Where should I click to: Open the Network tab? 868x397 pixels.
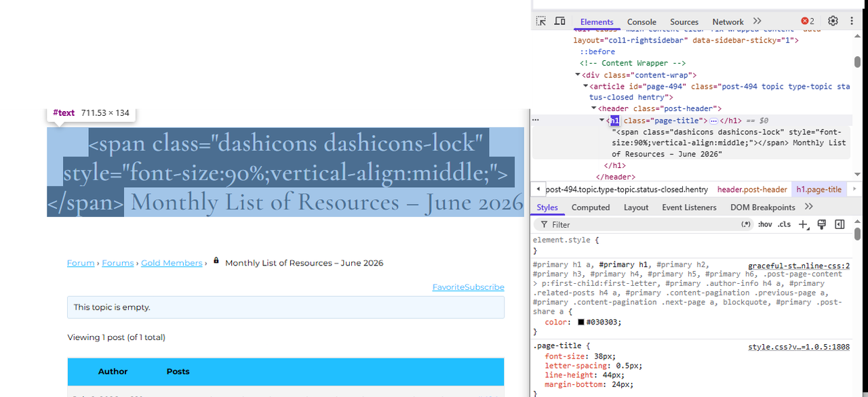tap(728, 22)
